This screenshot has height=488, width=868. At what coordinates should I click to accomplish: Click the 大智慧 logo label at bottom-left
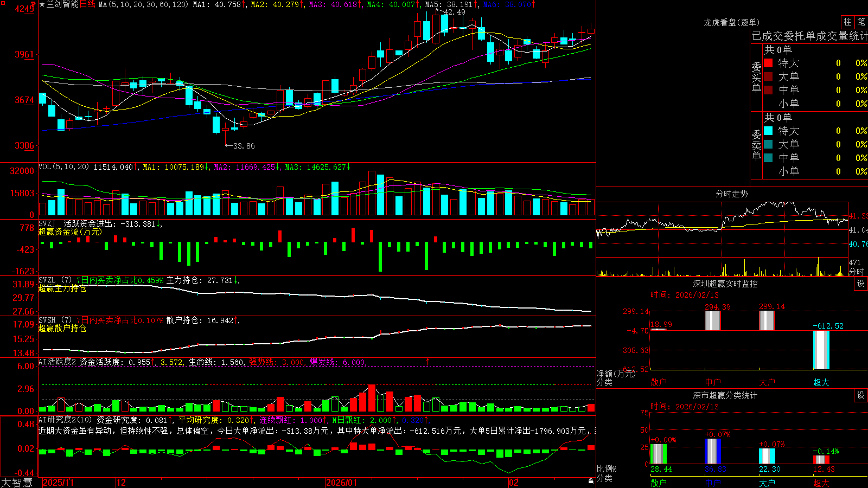(17, 483)
